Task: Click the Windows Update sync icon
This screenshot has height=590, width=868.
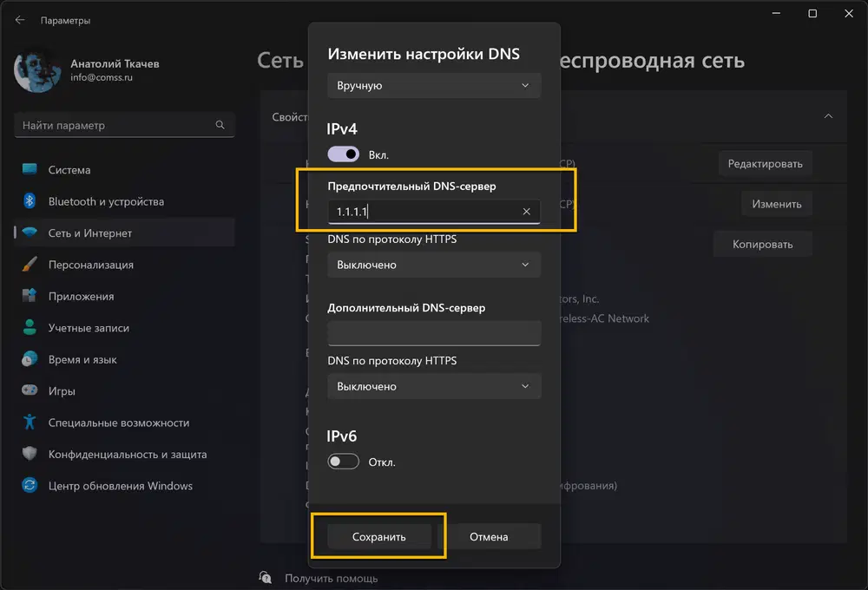Action: [30, 486]
